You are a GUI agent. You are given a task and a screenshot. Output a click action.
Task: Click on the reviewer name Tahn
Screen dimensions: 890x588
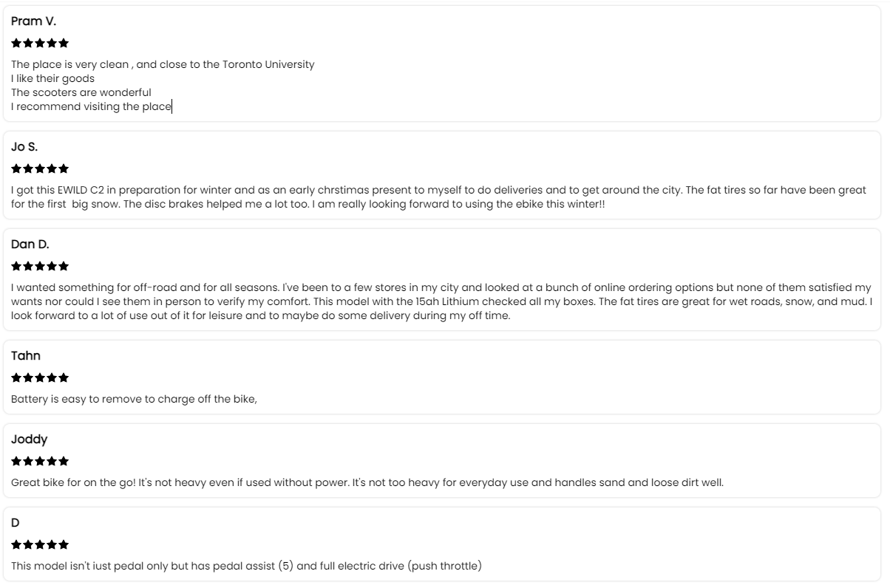(x=26, y=356)
